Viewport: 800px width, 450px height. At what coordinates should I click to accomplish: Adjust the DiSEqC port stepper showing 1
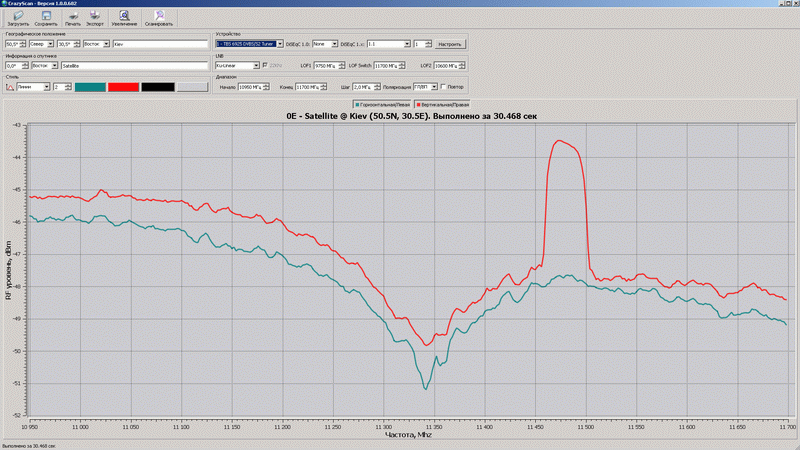tap(428, 44)
